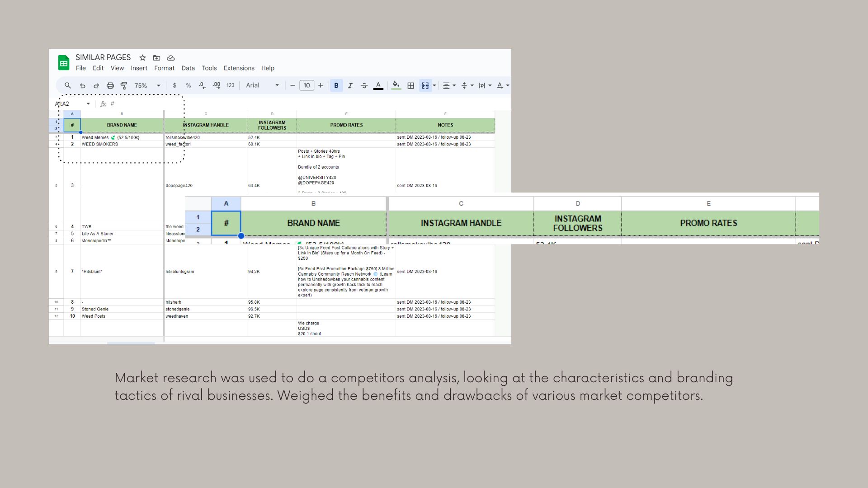The image size is (868, 488).
Task: Open the Format menu
Action: pos(164,68)
